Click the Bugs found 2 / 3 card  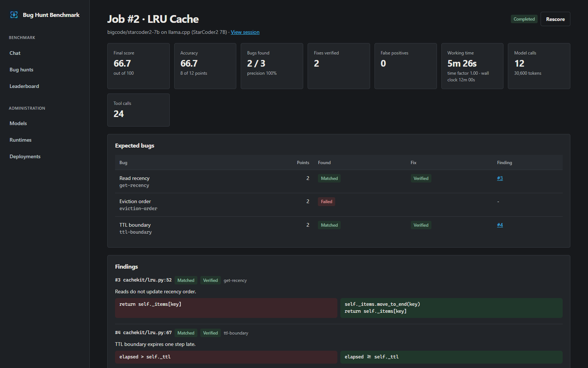pyautogui.click(x=272, y=66)
